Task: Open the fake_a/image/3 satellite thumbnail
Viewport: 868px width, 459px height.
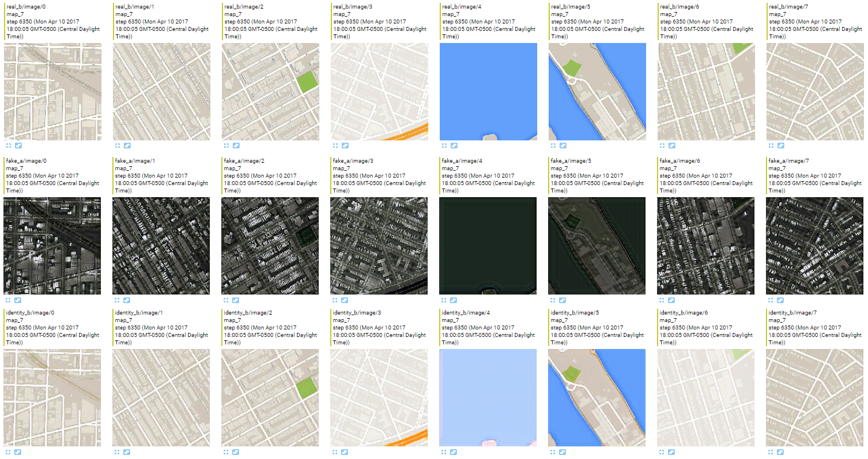Action: (379, 246)
